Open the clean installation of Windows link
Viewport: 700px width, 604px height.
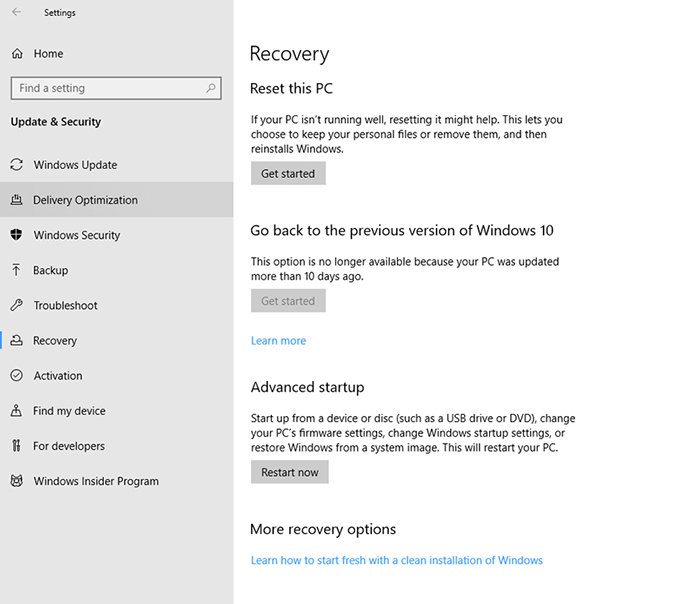(x=396, y=560)
